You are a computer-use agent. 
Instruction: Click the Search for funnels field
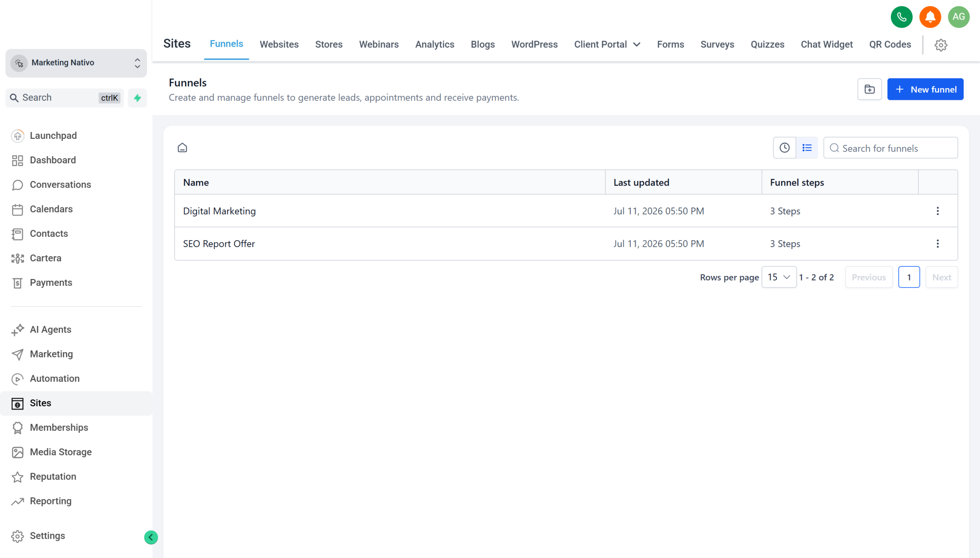pyautogui.click(x=890, y=148)
